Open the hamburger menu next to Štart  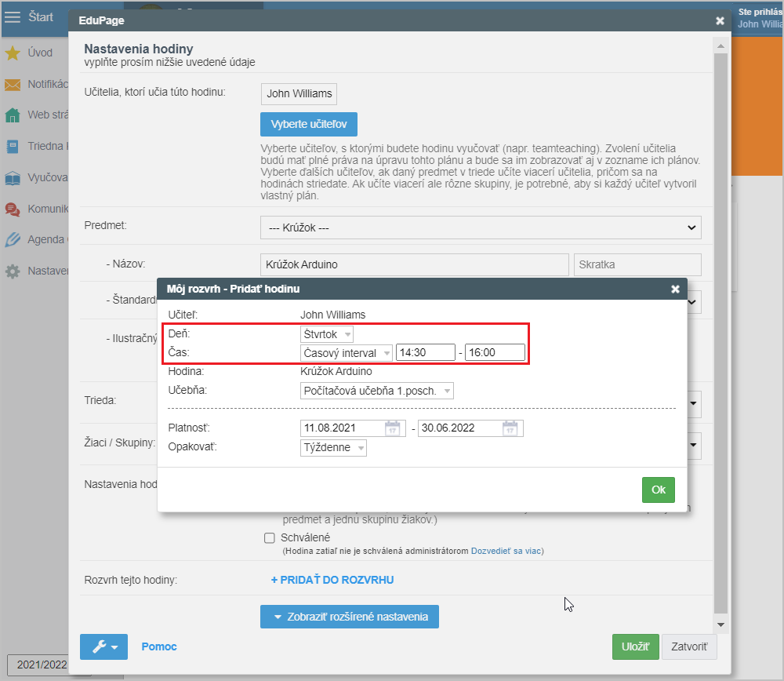coord(13,17)
